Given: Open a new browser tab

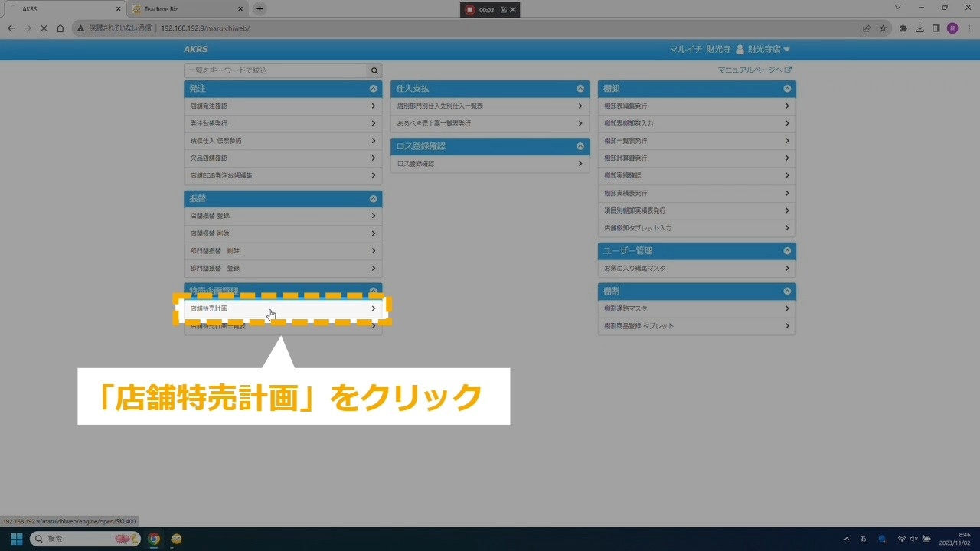Looking at the screenshot, I should (260, 9).
